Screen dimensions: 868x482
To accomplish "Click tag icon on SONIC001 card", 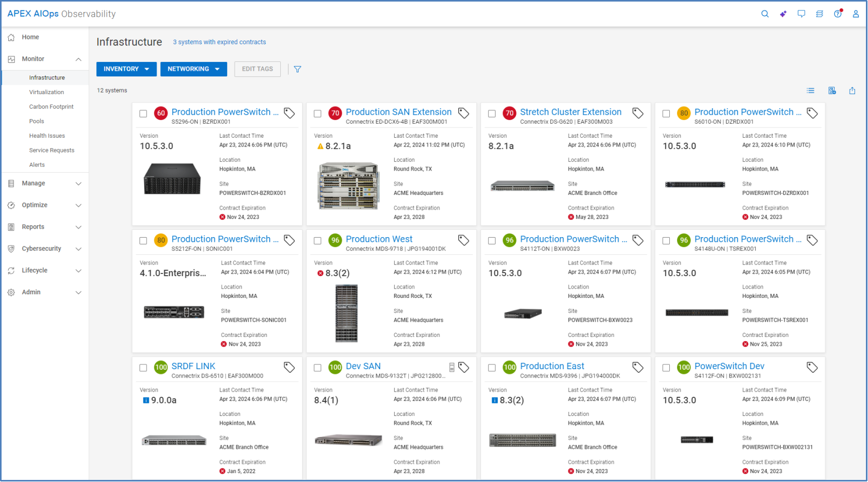I will pos(289,240).
